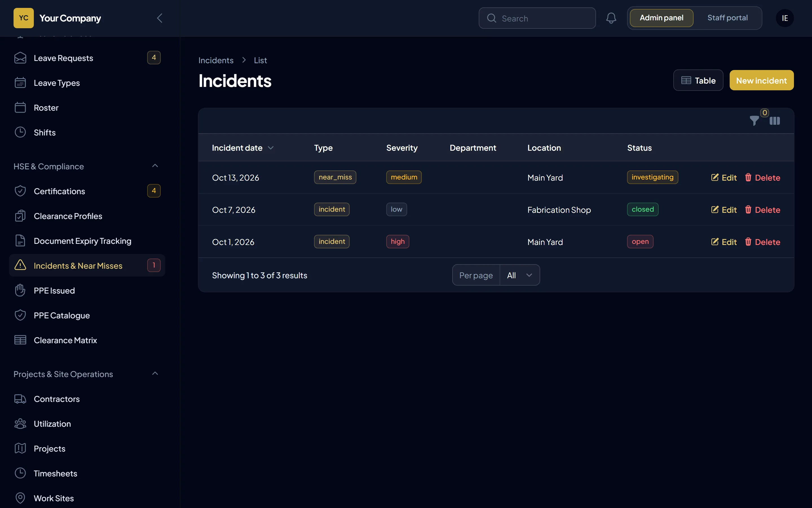Switch to the Admin panel
Screen dimensions: 812x508
tap(661, 18)
